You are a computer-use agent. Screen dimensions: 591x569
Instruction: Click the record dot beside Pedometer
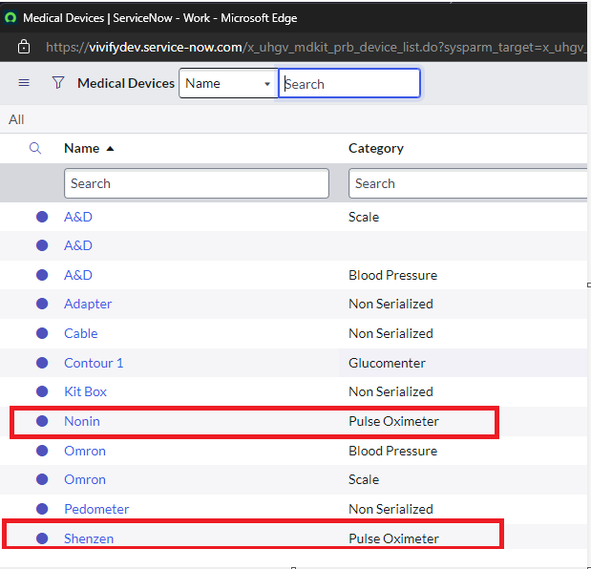click(42, 509)
